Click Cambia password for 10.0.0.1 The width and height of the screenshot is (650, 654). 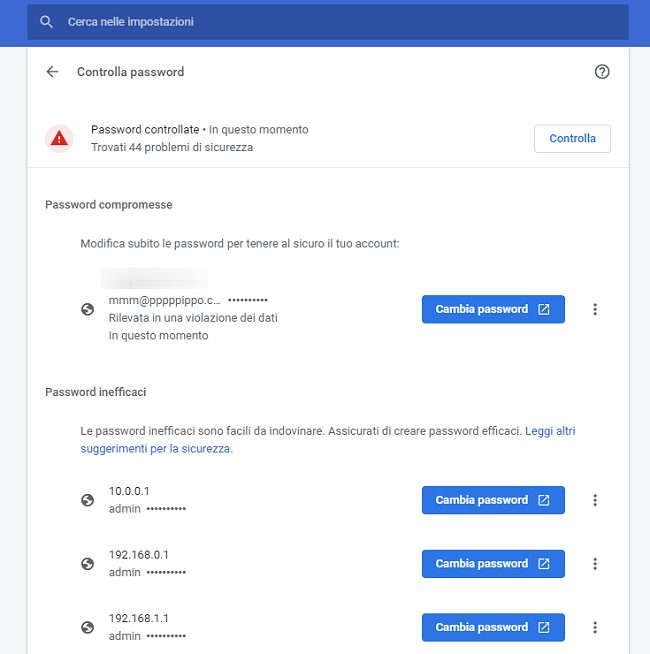click(493, 500)
